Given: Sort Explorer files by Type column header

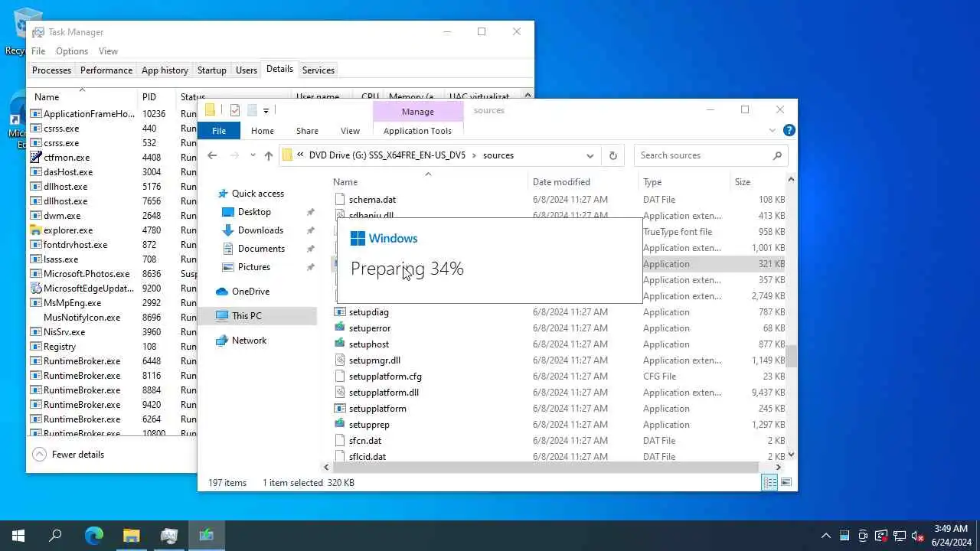Looking at the screenshot, I should tap(684, 182).
